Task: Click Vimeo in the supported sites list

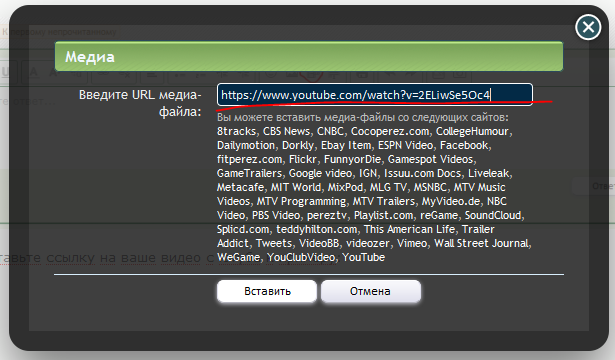Action: [x=411, y=243]
